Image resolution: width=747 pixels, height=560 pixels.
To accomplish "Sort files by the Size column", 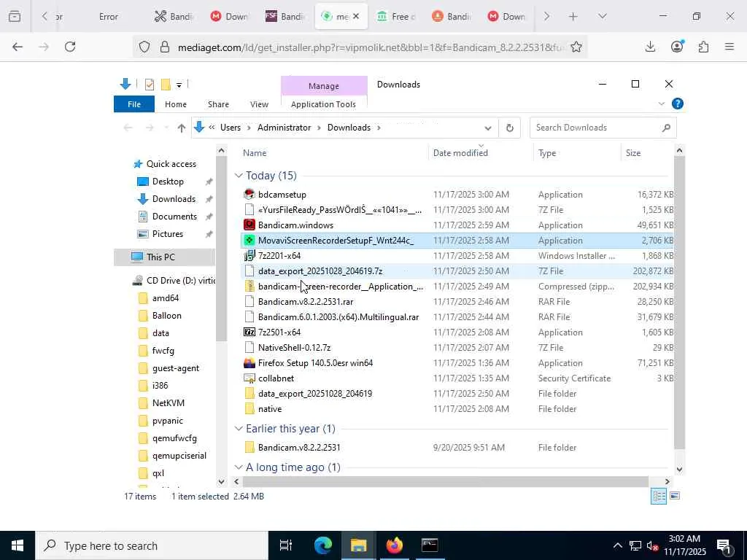I will point(632,153).
